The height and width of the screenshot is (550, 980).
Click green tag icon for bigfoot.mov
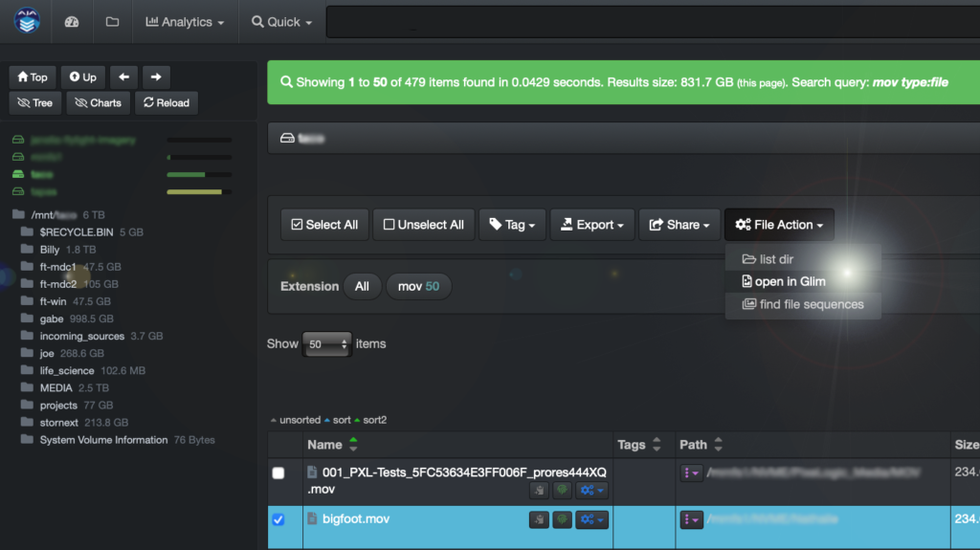(x=562, y=519)
